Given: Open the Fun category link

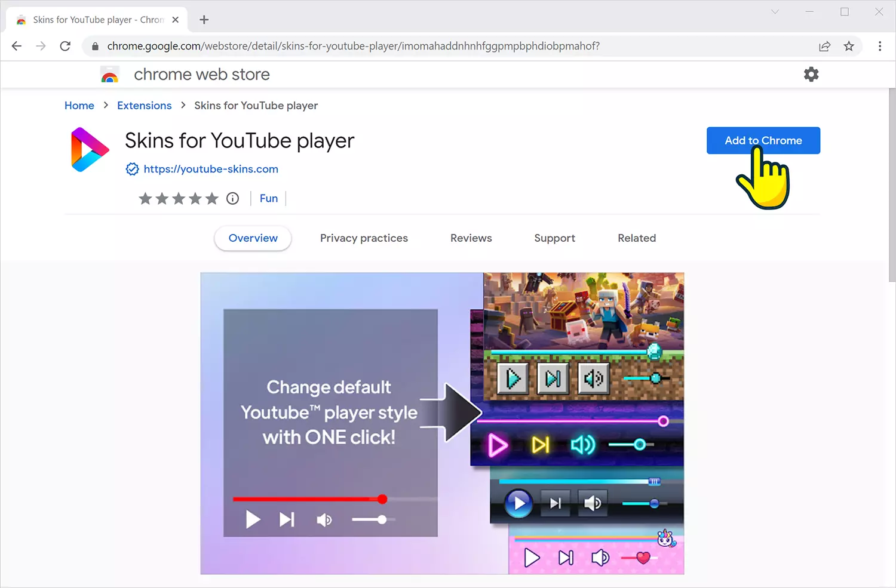Looking at the screenshot, I should (x=269, y=198).
